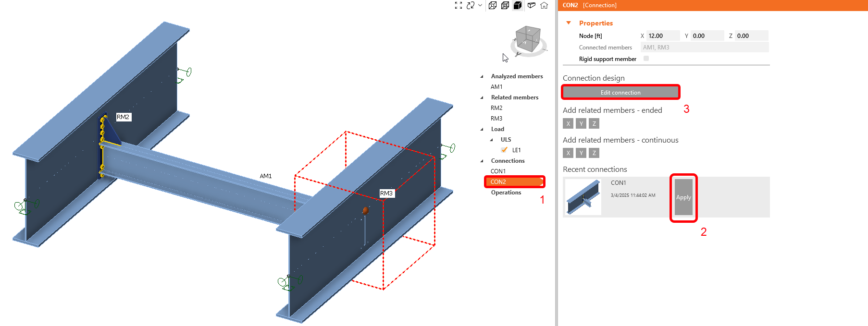
Task: Collapse the Analyzed members tree group
Action: click(482, 76)
